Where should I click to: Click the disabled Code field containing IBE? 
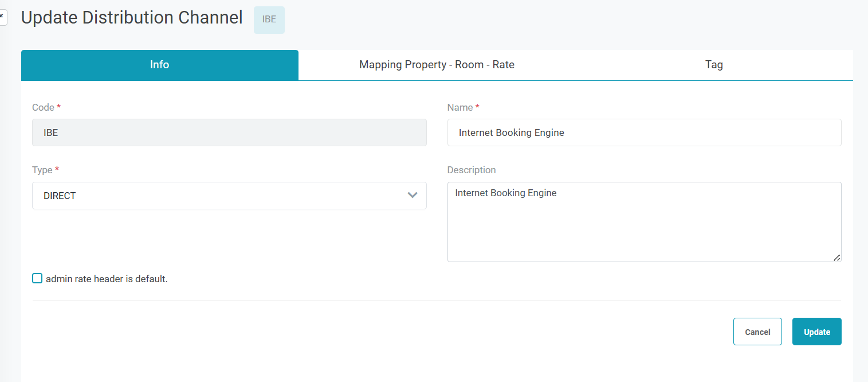(229, 132)
